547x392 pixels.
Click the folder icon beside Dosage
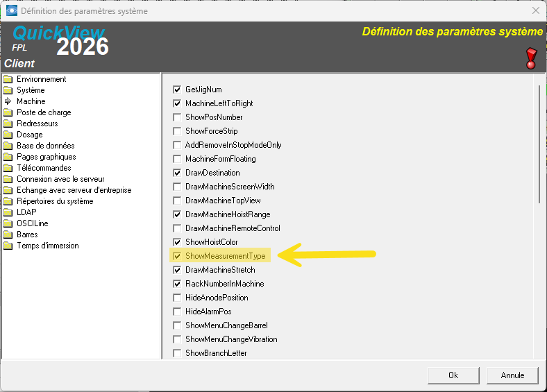click(8, 135)
